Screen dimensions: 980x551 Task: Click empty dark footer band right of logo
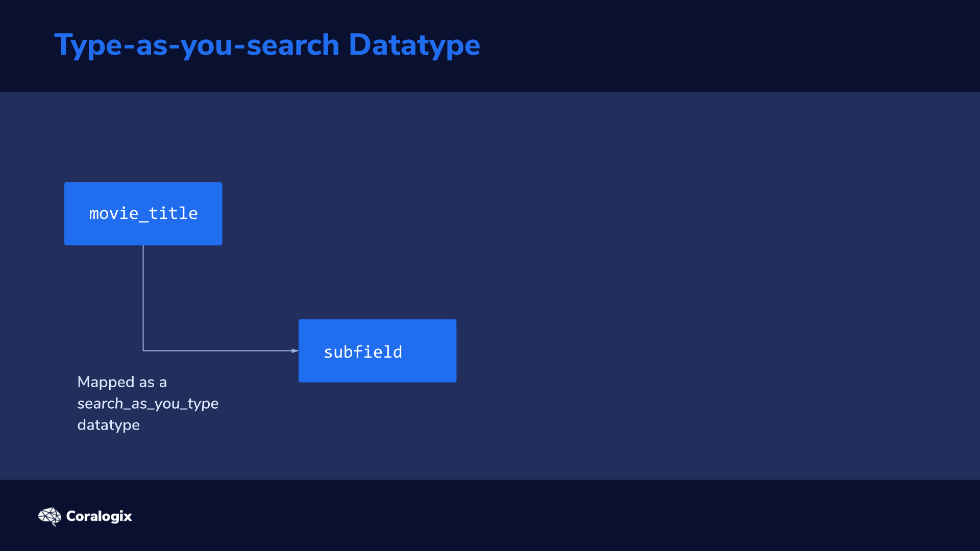point(561,515)
